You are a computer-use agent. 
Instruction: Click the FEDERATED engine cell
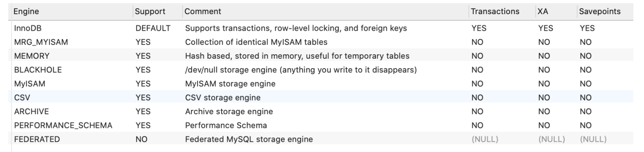click(x=37, y=139)
